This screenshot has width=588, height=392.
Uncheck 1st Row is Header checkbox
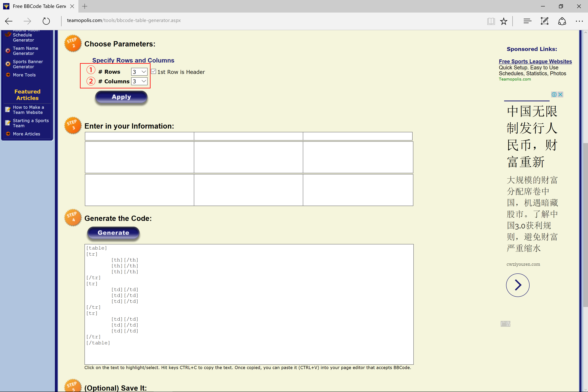pyautogui.click(x=153, y=72)
